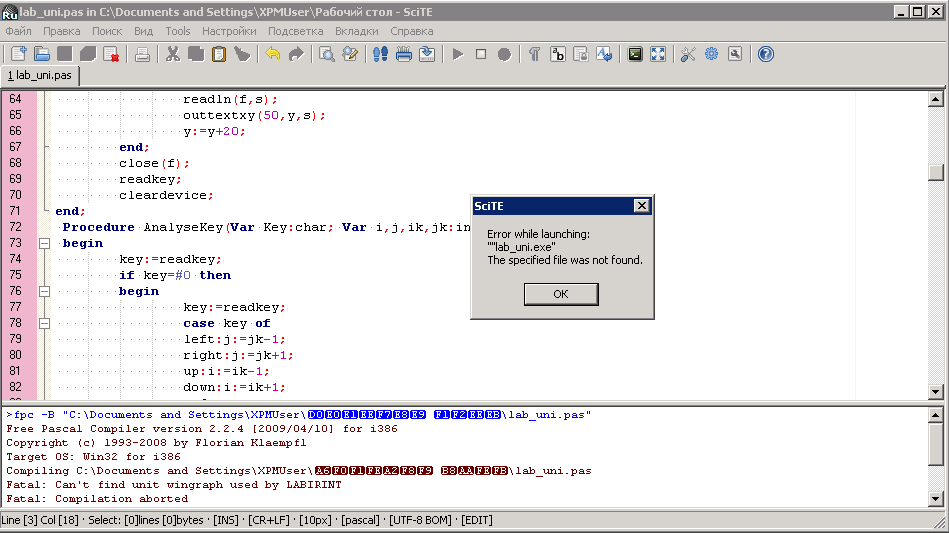Click the New file toolbar icon

tap(19, 54)
